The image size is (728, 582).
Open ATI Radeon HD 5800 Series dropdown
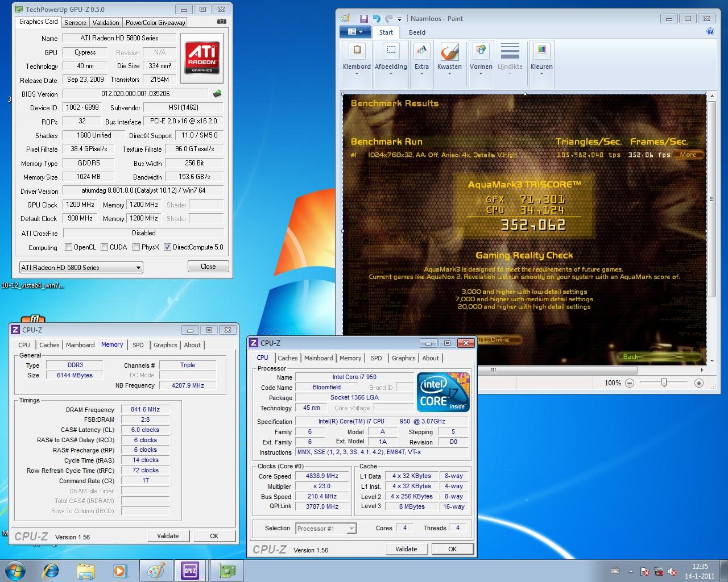[x=81, y=267]
